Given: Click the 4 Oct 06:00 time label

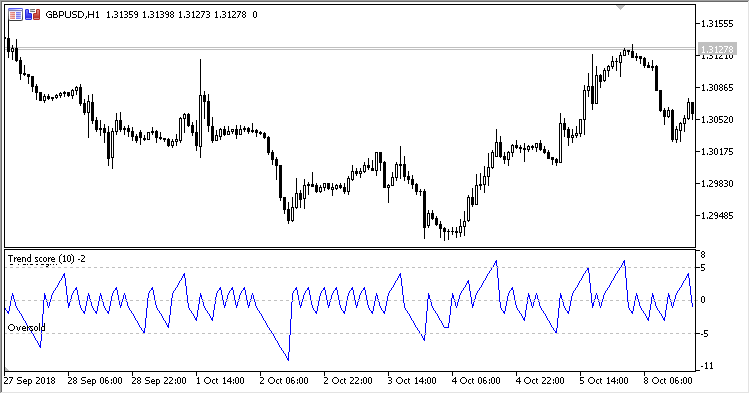Looking at the screenshot, I should (x=476, y=381).
